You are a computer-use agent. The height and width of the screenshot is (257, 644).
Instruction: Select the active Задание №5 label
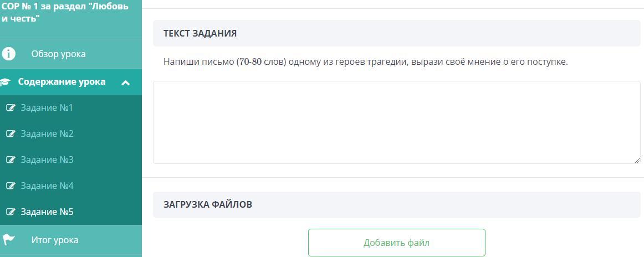[47, 212]
